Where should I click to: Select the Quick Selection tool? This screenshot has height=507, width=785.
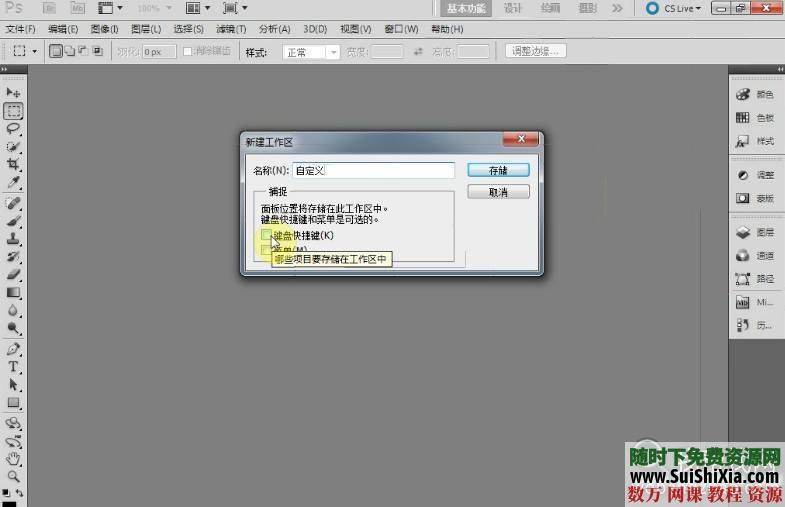[13, 147]
